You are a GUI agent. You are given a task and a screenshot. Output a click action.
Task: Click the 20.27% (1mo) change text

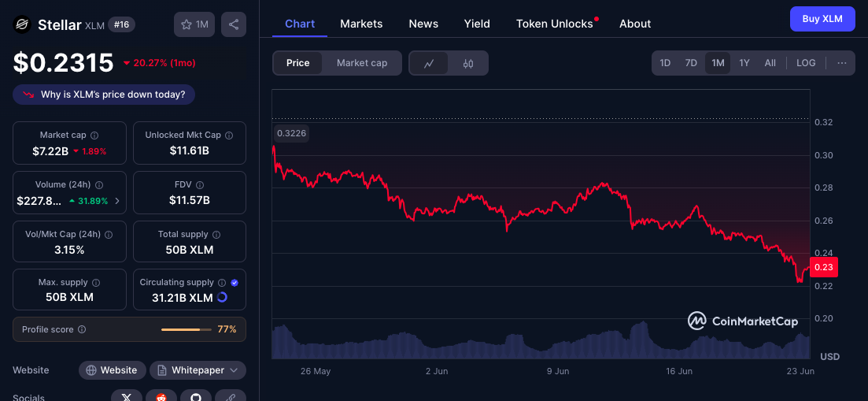coord(164,63)
